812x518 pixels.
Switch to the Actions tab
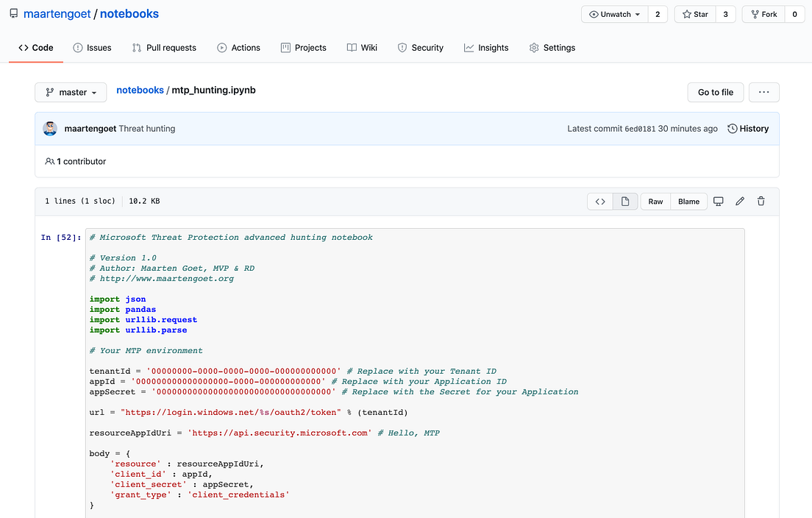coord(239,48)
